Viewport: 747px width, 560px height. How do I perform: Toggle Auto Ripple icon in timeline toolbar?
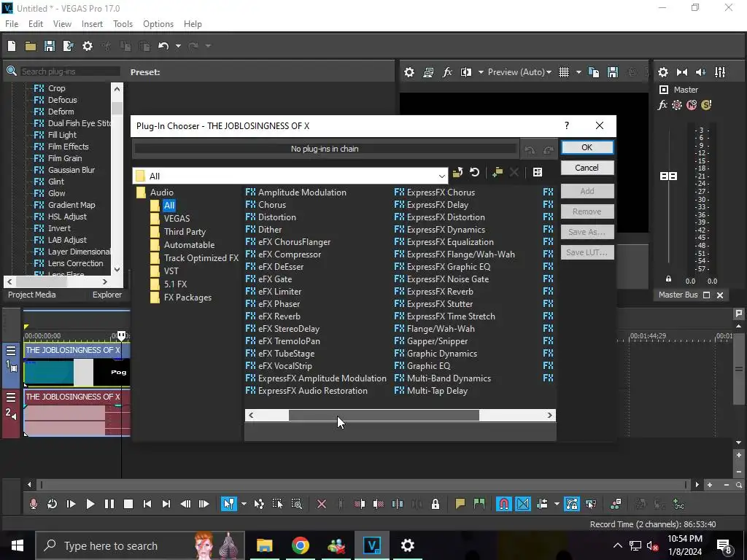click(x=542, y=504)
